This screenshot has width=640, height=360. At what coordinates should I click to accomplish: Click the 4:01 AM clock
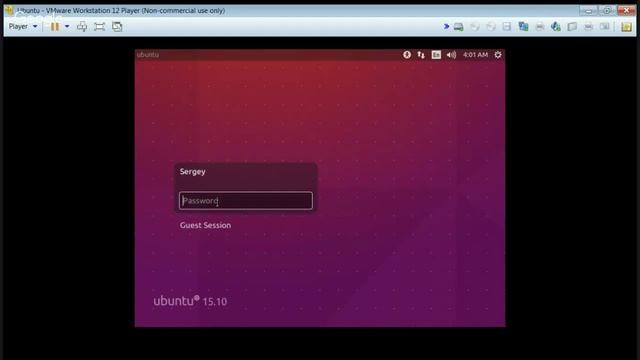click(x=475, y=55)
